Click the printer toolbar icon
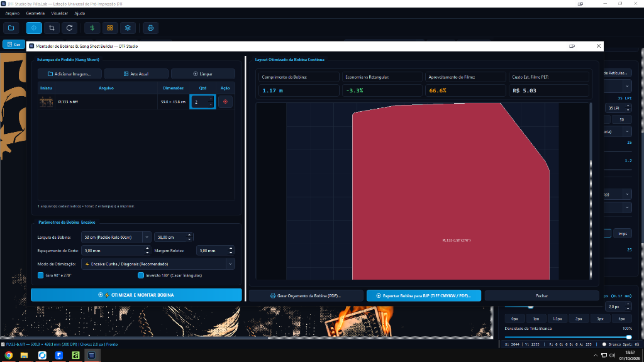Screen dimensions: 644x362 [150, 28]
